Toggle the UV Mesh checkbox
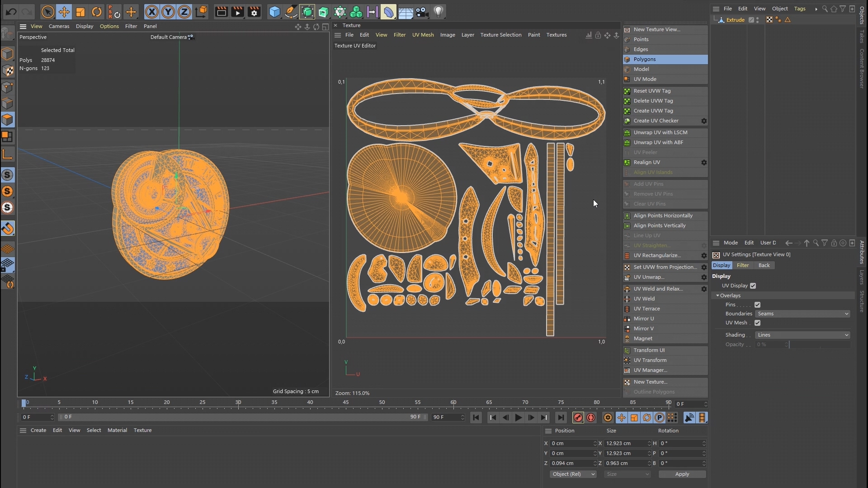 tap(757, 323)
